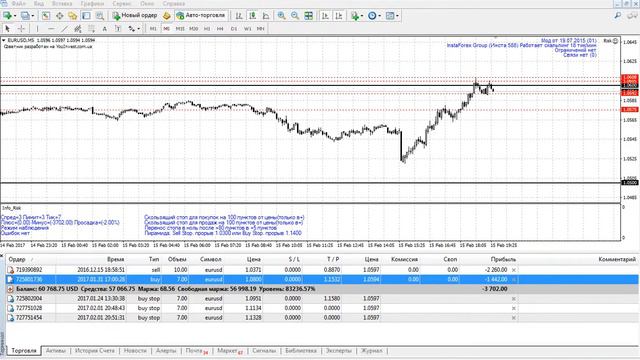Switch to the Эксперты tab
Screen dimensions: 640x360
coord(339,351)
